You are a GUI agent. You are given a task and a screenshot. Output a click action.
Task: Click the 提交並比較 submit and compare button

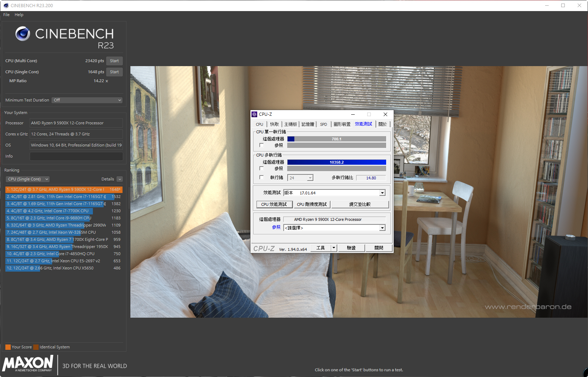[x=360, y=204]
